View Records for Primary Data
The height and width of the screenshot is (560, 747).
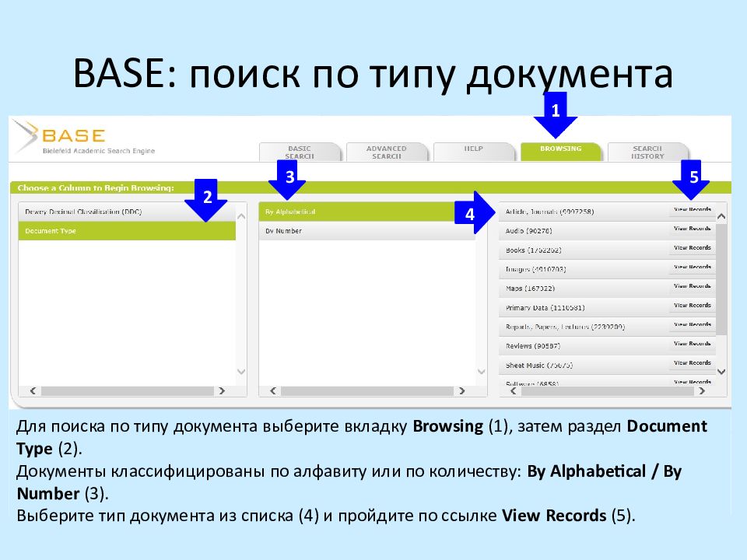click(x=693, y=305)
